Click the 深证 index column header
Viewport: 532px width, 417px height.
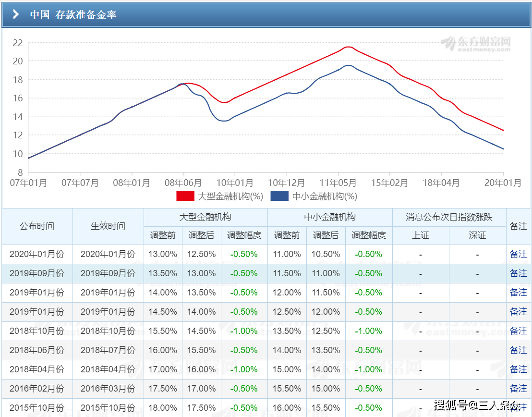477,235
